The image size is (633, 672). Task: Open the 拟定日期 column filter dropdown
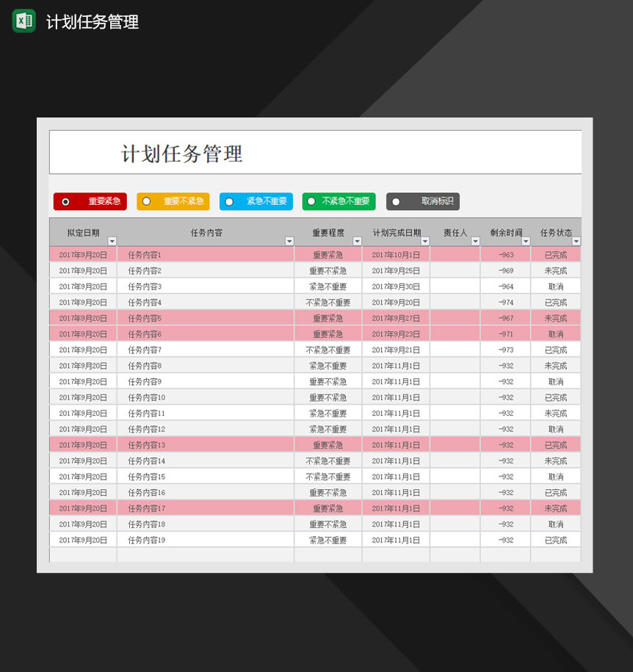pyautogui.click(x=112, y=241)
